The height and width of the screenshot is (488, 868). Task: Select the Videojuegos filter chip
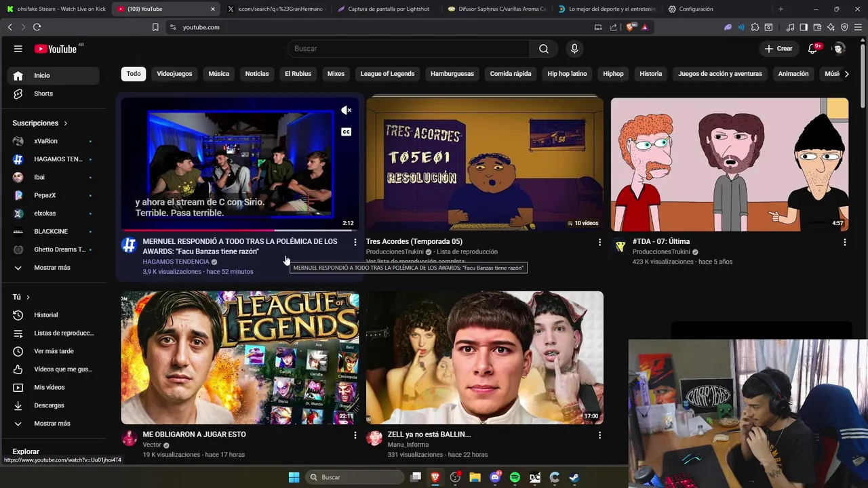click(x=174, y=74)
